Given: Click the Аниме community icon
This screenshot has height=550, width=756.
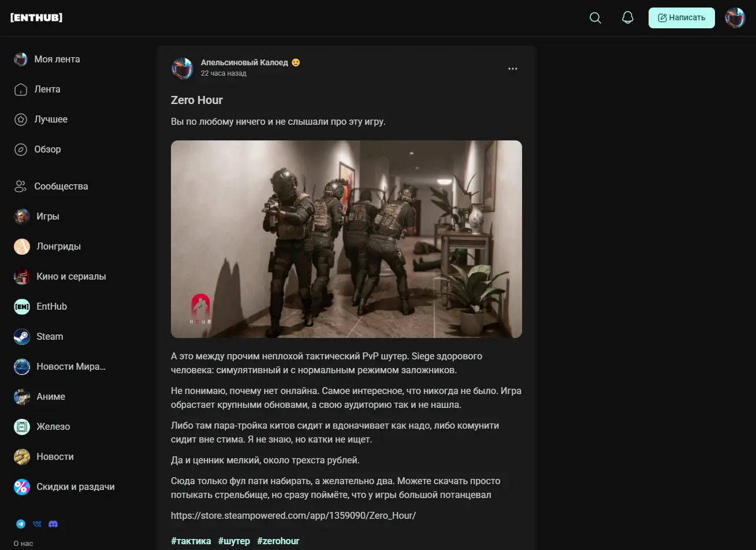Looking at the screenshot, I should (22, 397).
